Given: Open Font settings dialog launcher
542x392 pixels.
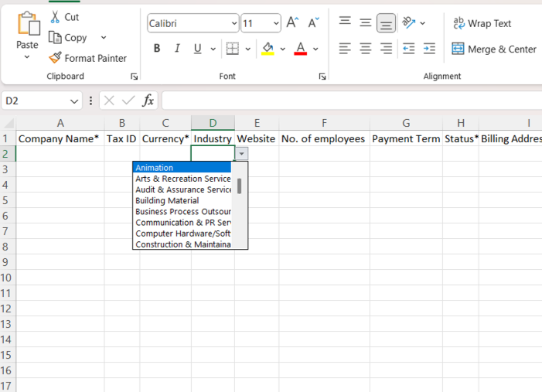Looking at the screenshot, I should pos(322,77).
